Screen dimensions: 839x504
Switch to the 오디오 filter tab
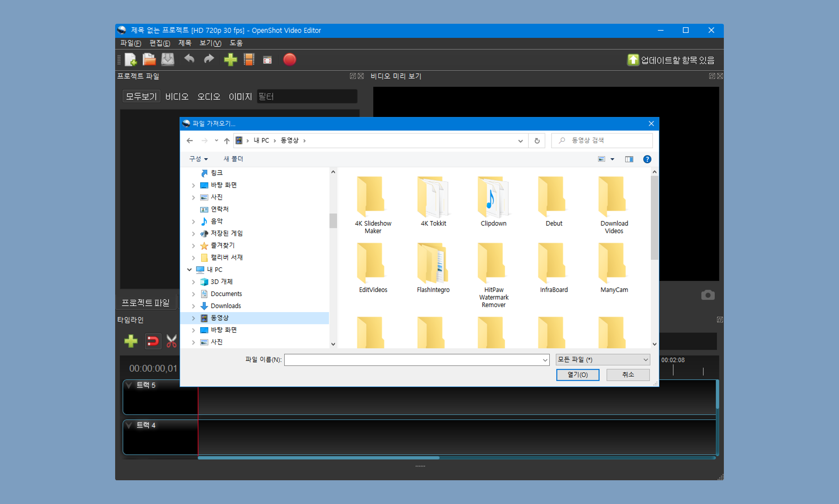pyautogui.click(x=208, y=96)
